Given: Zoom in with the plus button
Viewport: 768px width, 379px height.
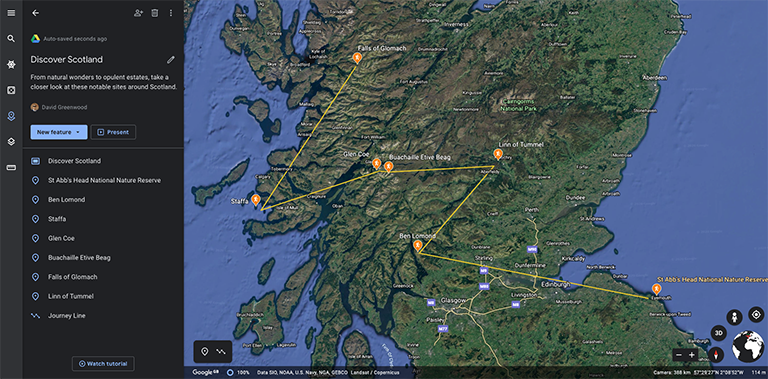Looking at the screenshot, I should click(692, 355).
